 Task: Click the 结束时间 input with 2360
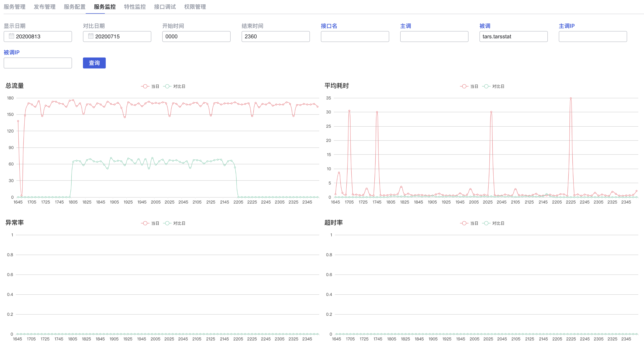pos(276,37)
